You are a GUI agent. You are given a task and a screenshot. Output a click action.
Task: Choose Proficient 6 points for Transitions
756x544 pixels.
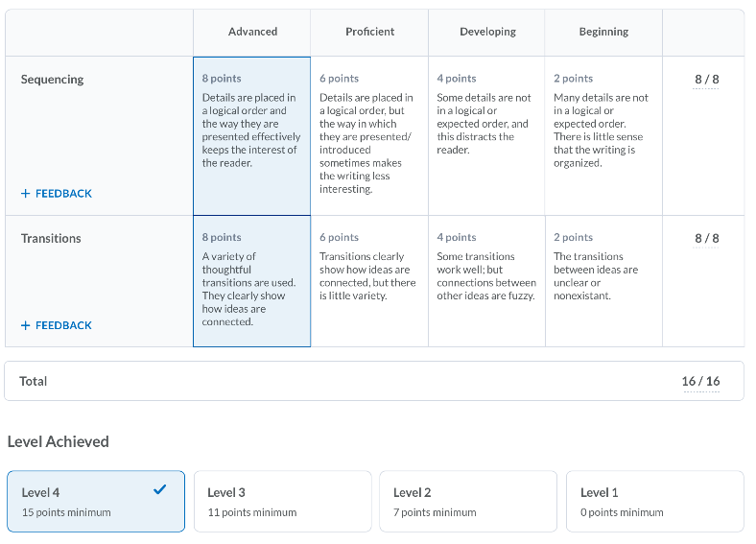click(x=369, y=281)
